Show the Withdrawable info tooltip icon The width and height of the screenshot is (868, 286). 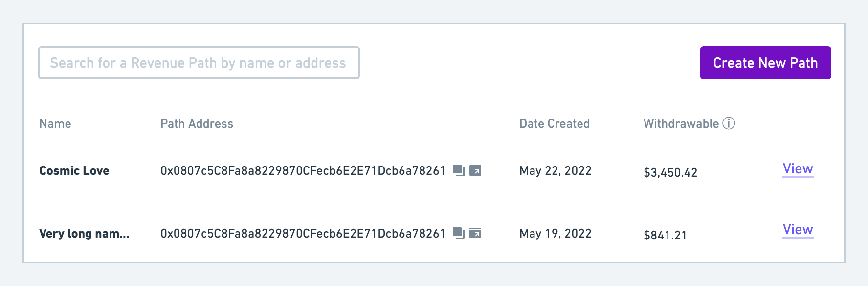coord(729,123)
